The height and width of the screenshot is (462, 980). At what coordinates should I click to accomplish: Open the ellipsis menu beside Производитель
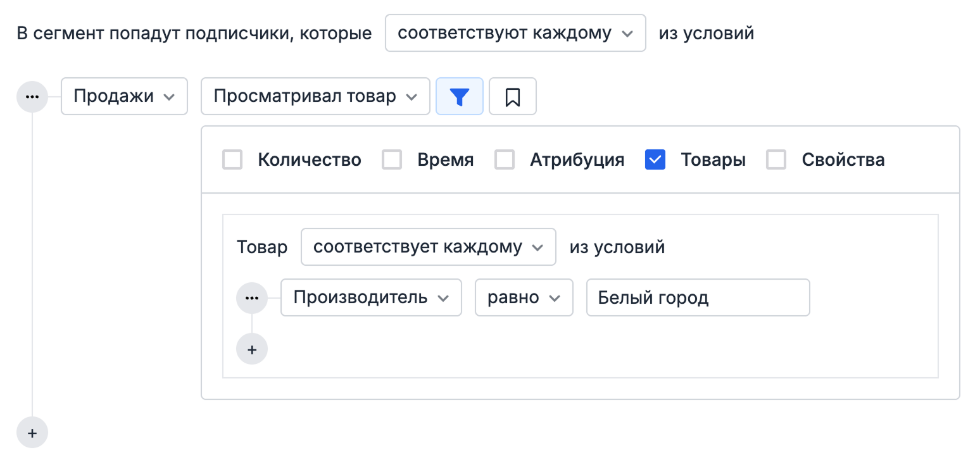coord(252,297)
